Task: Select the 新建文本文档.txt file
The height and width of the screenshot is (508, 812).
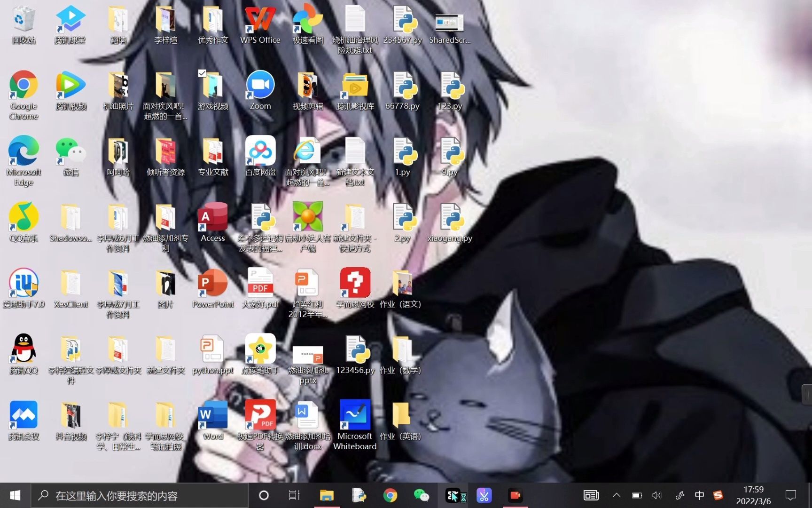Action: pyautogui.click(x=355, y=161)
